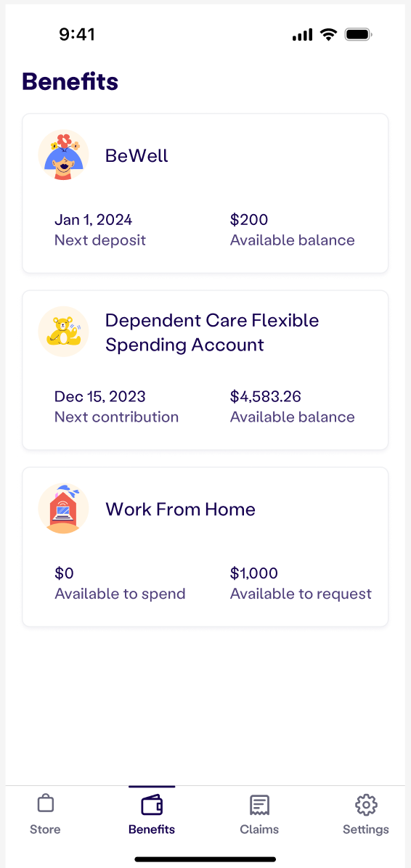
Task: Tap the battery icon in the status bar
Action: 359,35
